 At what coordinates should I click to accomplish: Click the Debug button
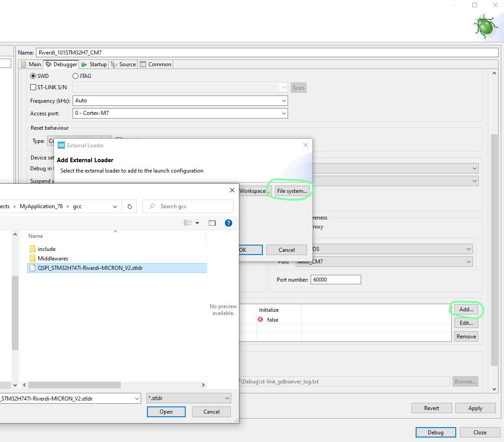[x=435, y=433]
